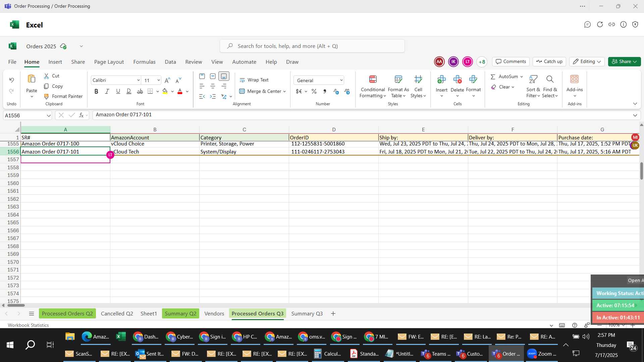Screen dimensions: 644x362
Task: Expand the formula bar chevron
Action: [x=635, y=115]
